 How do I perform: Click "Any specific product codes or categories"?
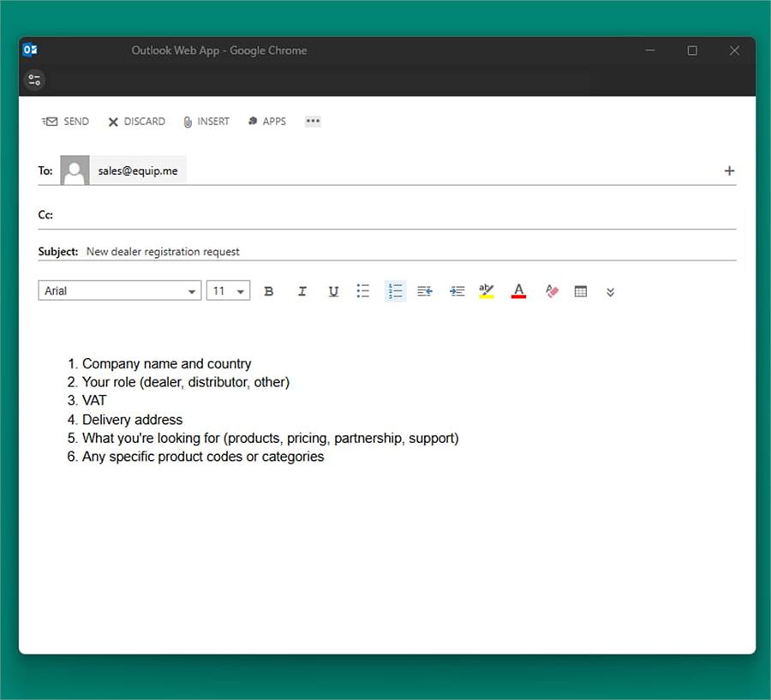click(203, 457)
